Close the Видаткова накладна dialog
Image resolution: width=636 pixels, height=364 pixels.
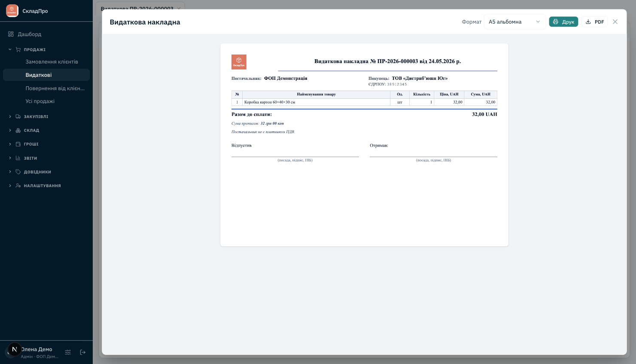(615, 22)
